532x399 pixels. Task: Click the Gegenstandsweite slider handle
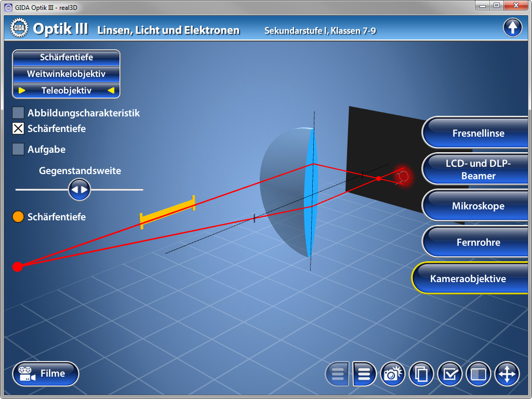point(79,190)
